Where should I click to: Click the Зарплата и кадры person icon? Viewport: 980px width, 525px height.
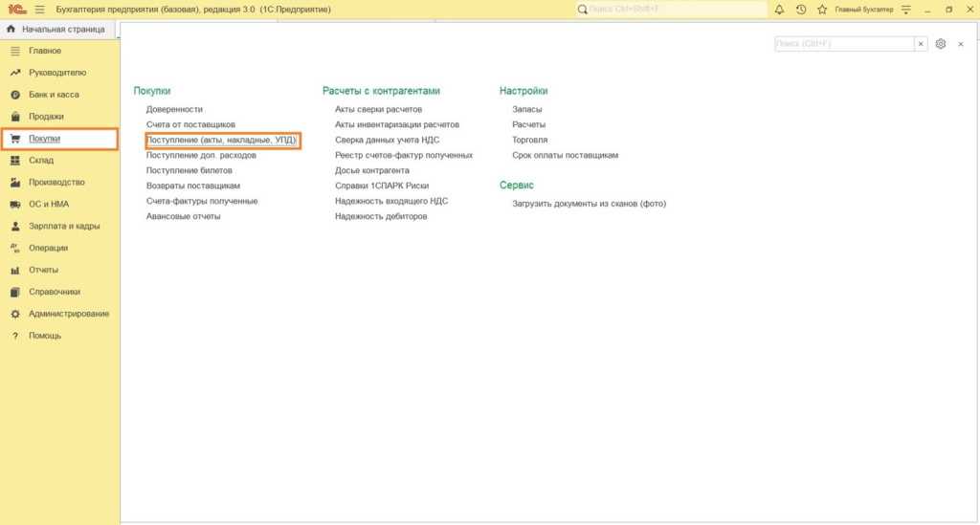(x=15, y=226)
